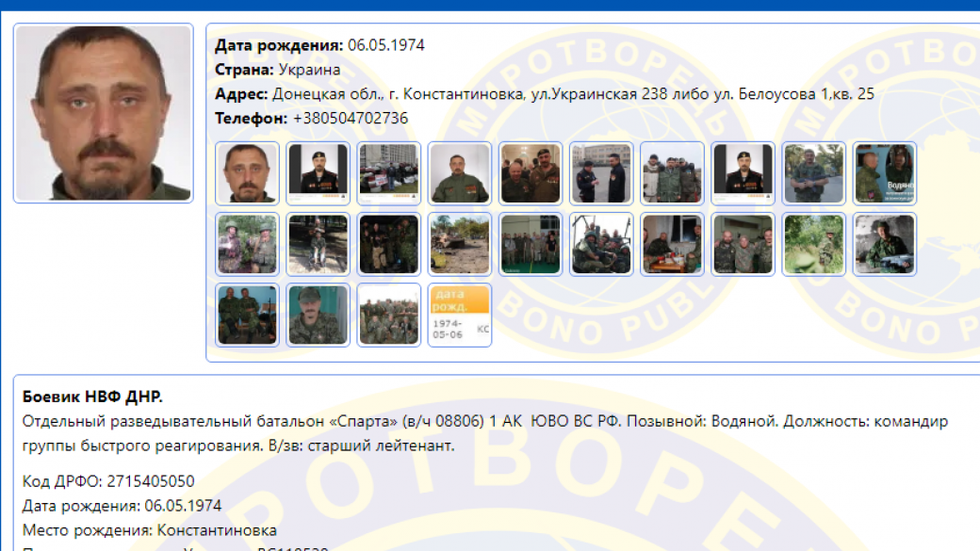980x551 pixels.
Task: Open the street scene with banners thumbnail
Action: pos(389,173)
